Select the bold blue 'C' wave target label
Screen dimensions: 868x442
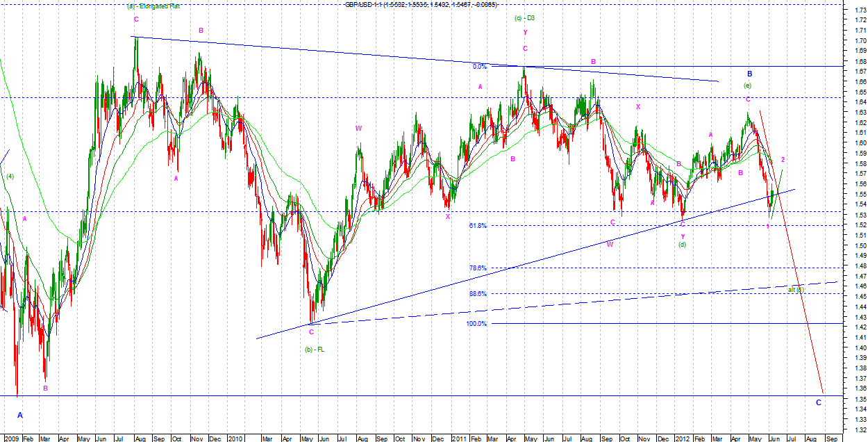818,402
